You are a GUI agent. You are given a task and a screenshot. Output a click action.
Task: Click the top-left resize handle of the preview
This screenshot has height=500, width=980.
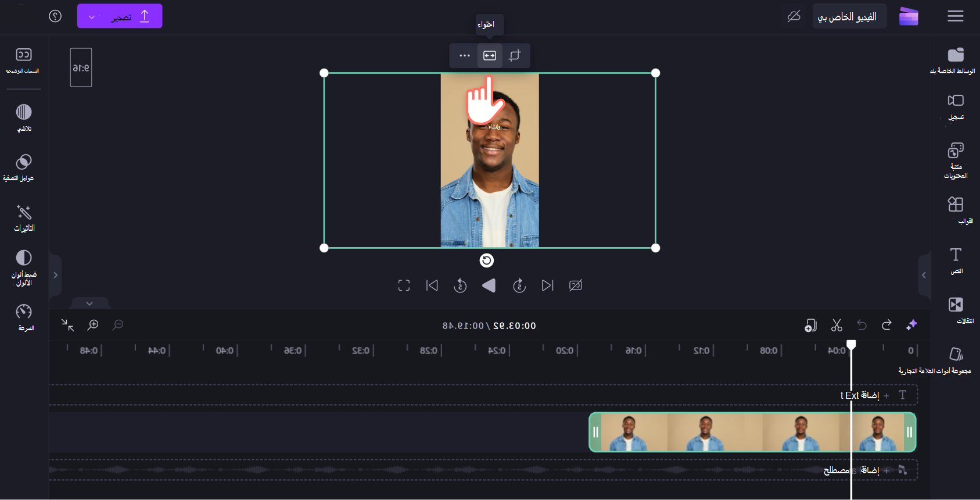coord(324,73)
